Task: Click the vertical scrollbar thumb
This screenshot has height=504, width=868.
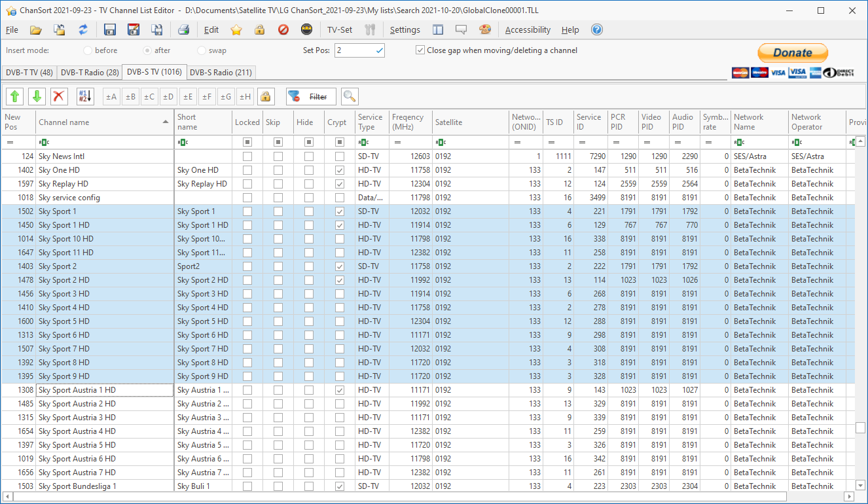Action: (860, 427)
